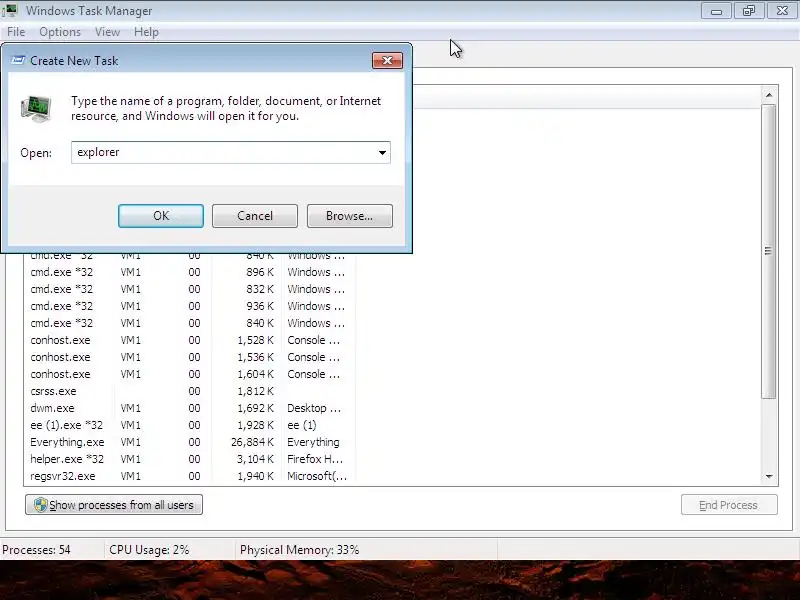Open the File menu
This screenshot has width=800, height=600.
(16, 32)
